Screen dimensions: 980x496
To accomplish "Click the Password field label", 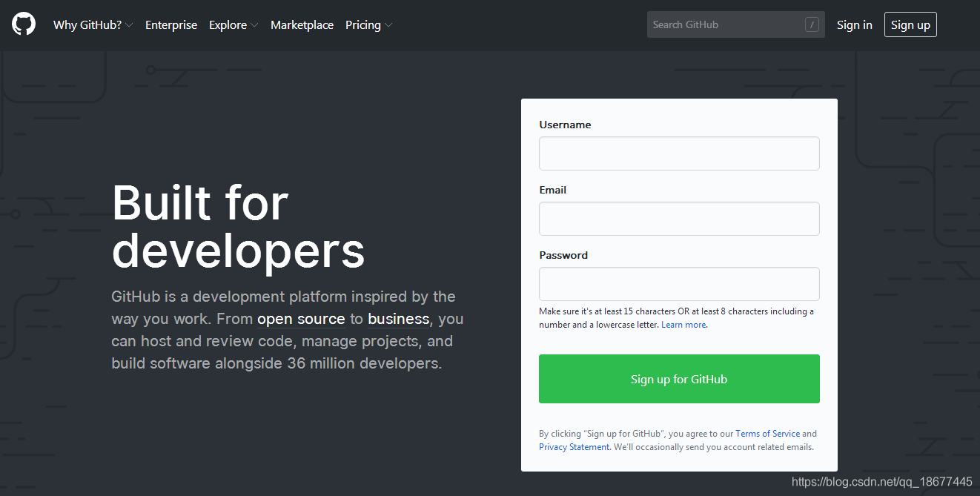I will coord(563,255).
